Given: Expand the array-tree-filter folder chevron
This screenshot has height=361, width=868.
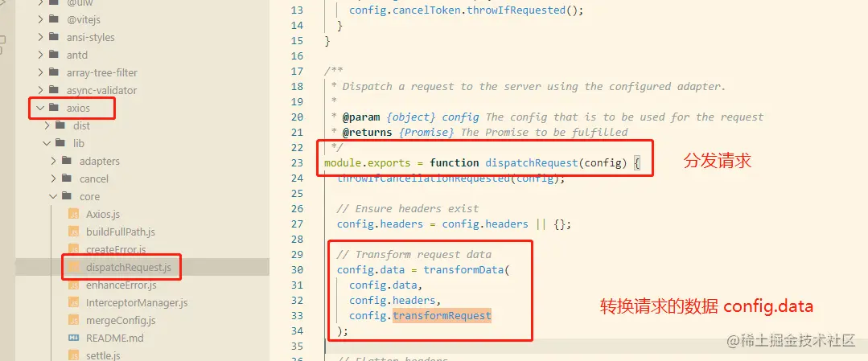Looking at the screenshot, I should 40,72.
